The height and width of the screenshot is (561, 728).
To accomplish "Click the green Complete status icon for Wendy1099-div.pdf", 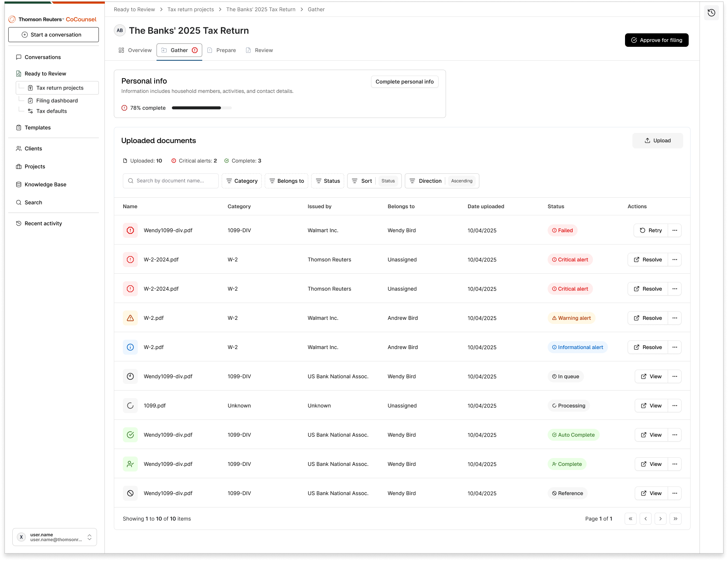I will tap(130, 464).
